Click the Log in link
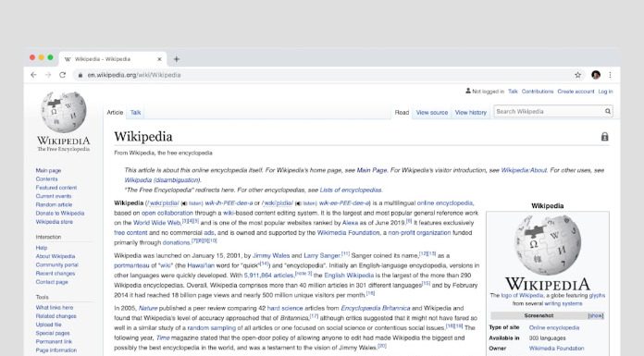 point(605,92)
